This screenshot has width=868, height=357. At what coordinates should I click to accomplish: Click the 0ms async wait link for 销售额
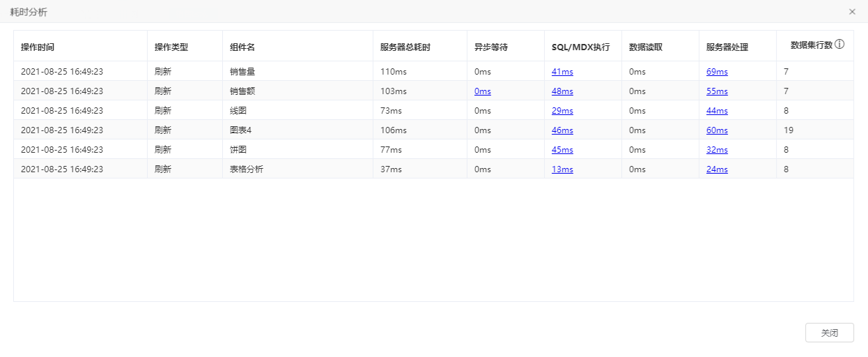483,91
